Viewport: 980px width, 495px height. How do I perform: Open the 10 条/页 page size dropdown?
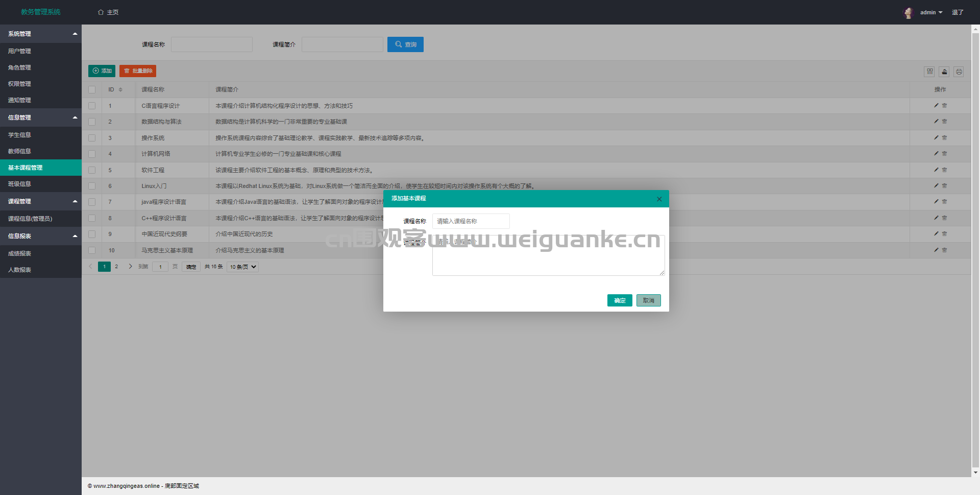pyautogui.click(x=243, y=267)
